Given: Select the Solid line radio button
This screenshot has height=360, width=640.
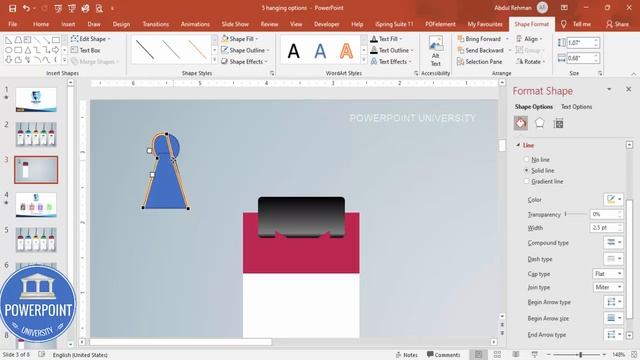Looking at the screenshot, I should 527,171.
